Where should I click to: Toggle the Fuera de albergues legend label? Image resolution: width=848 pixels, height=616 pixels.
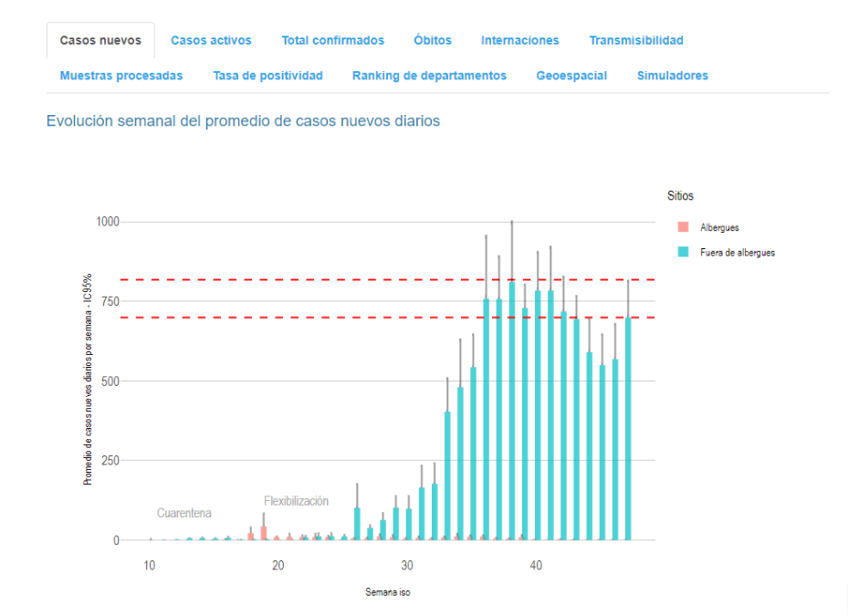pos(737,252)
